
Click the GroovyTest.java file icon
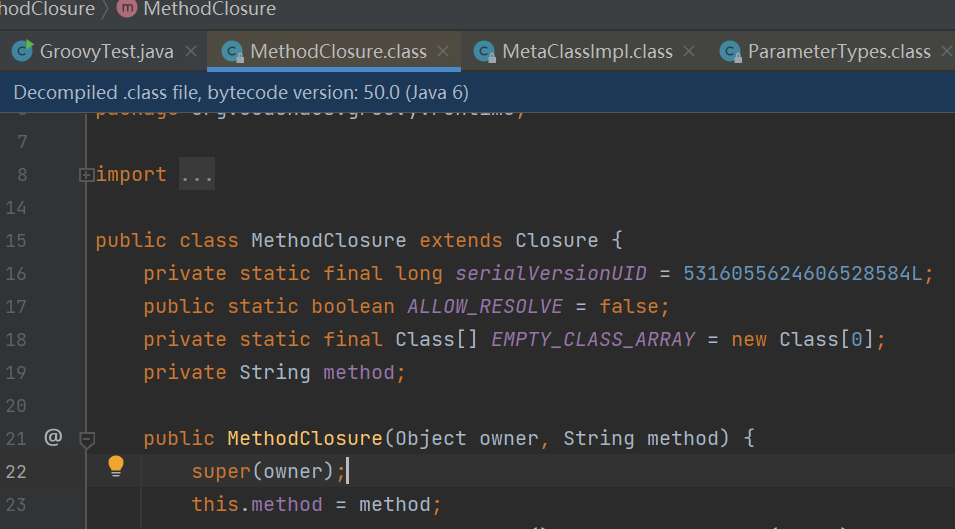(23, 51)
